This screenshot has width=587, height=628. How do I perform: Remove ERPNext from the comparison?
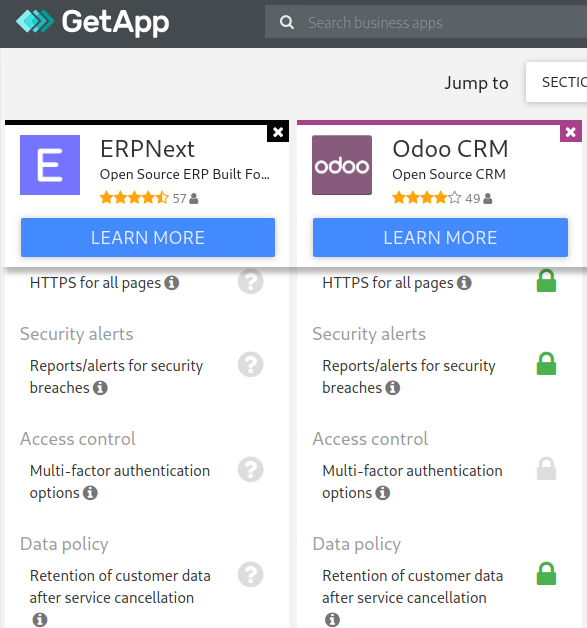click(x=278, y=132)
